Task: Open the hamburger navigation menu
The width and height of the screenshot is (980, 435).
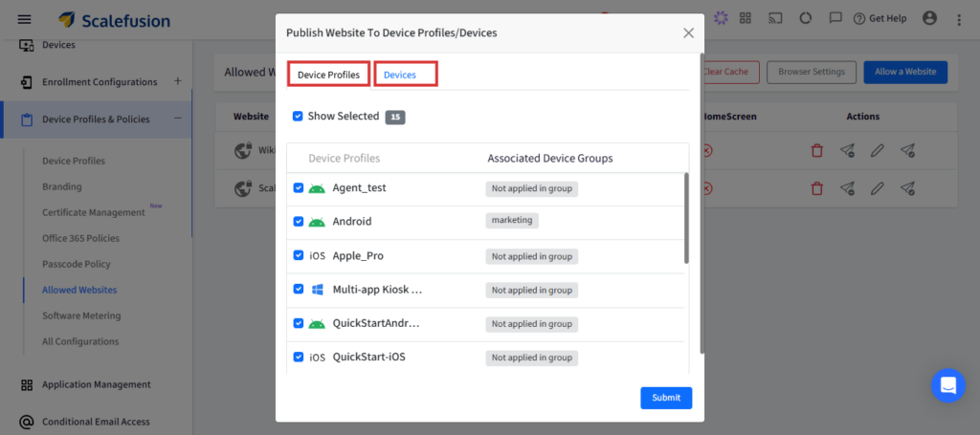Action: (x=24, y=19)
